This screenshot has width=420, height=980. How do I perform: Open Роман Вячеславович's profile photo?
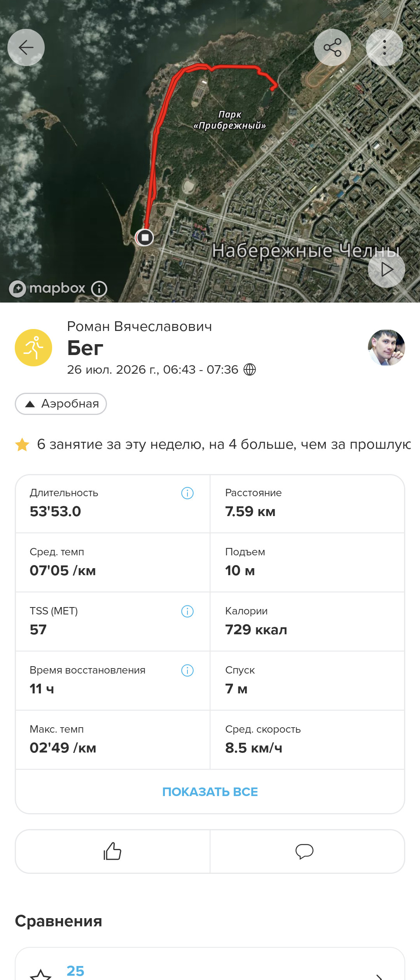pos(387,348)
